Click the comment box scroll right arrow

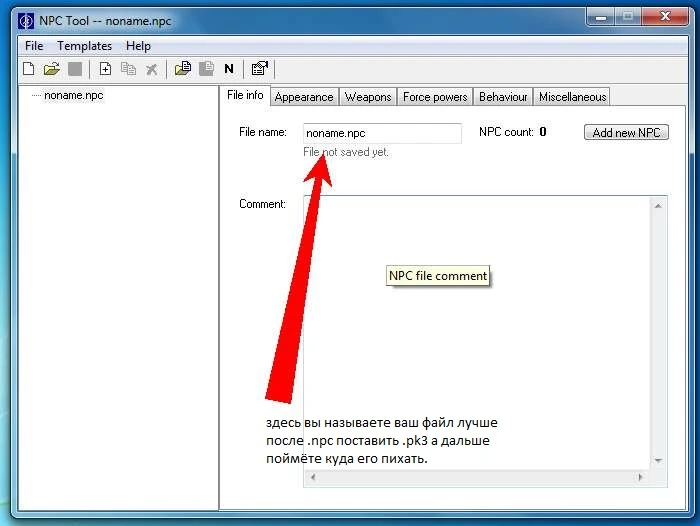(641, 477)
